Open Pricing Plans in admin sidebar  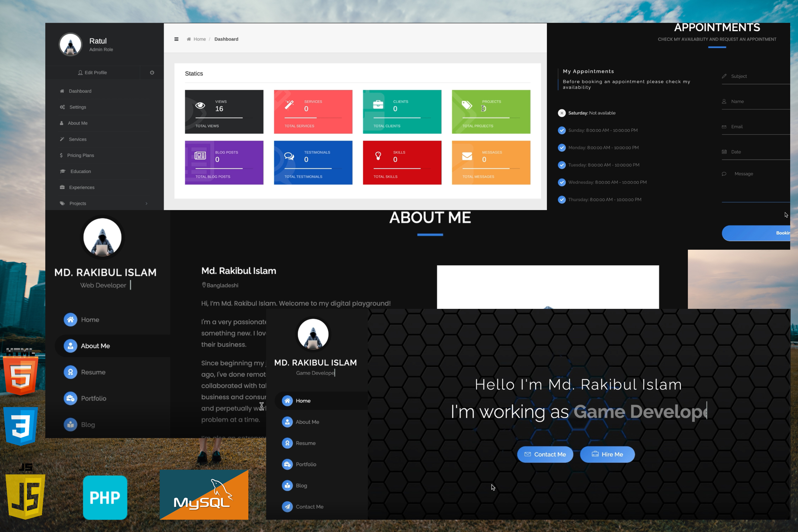80,155
